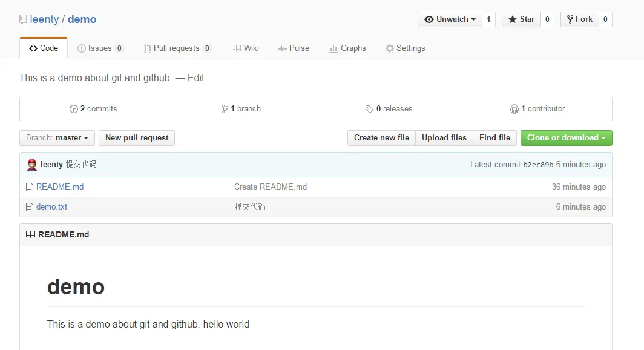The width and height of the screenshot is (644, 350).
Task: Click the Pulse waveform icon
Action: click(x=282, y=48)
